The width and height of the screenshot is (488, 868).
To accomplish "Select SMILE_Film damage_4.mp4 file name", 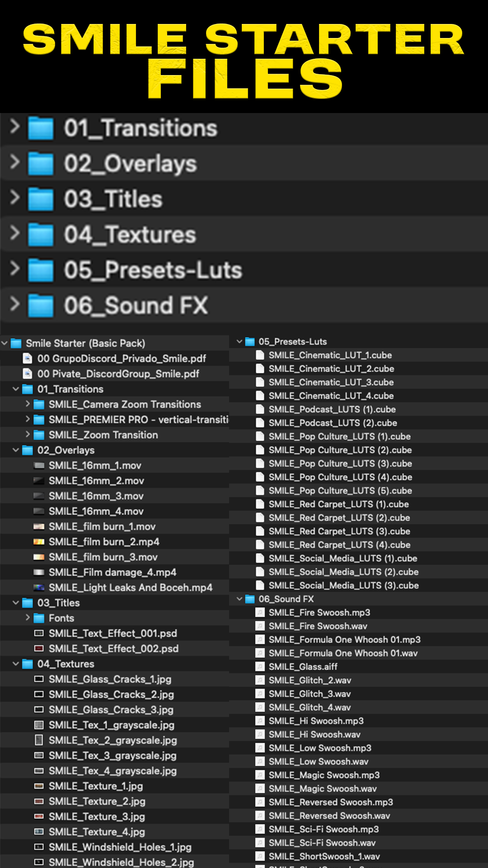I will click(x=113, y=572).
